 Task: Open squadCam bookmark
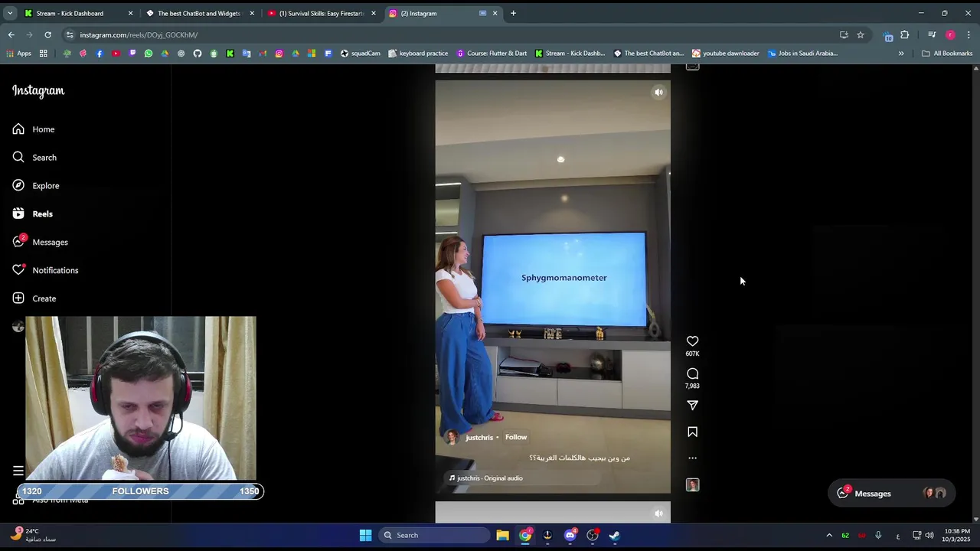click(360, 54)
